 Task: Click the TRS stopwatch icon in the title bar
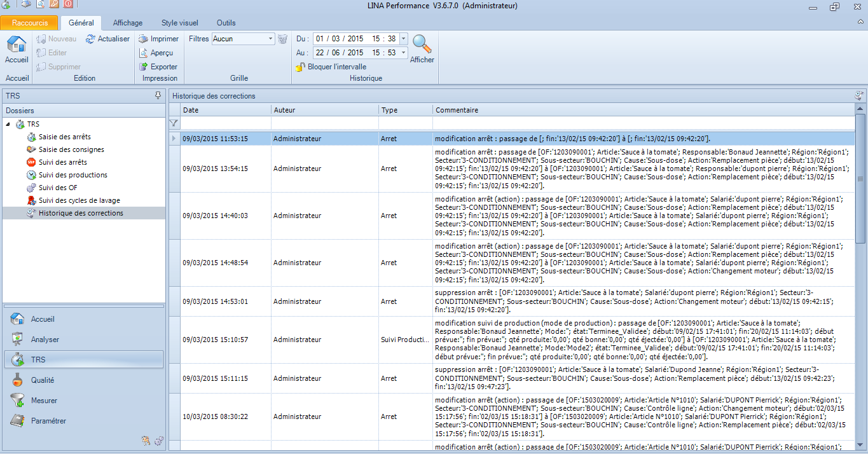coord(6,5)
